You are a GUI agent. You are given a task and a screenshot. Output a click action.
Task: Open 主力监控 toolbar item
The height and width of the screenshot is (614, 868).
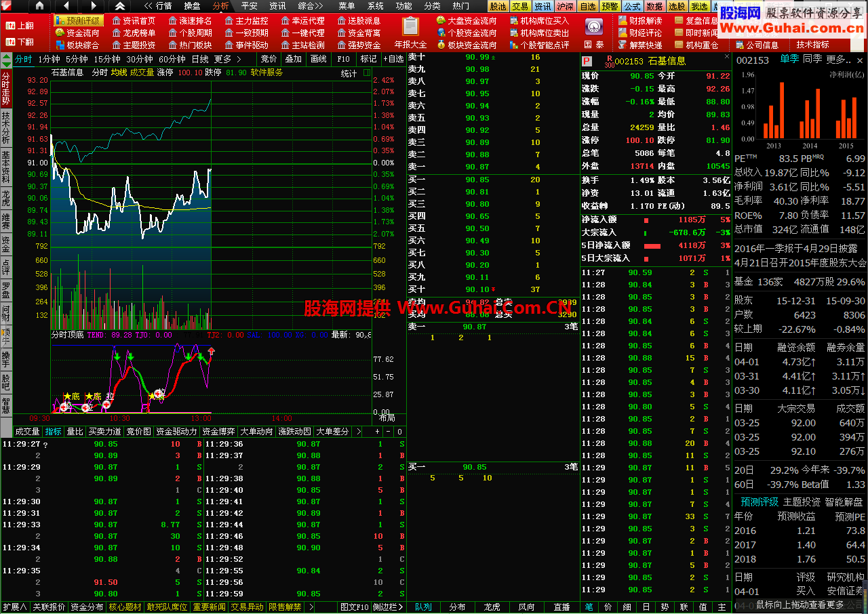(246, 20)
